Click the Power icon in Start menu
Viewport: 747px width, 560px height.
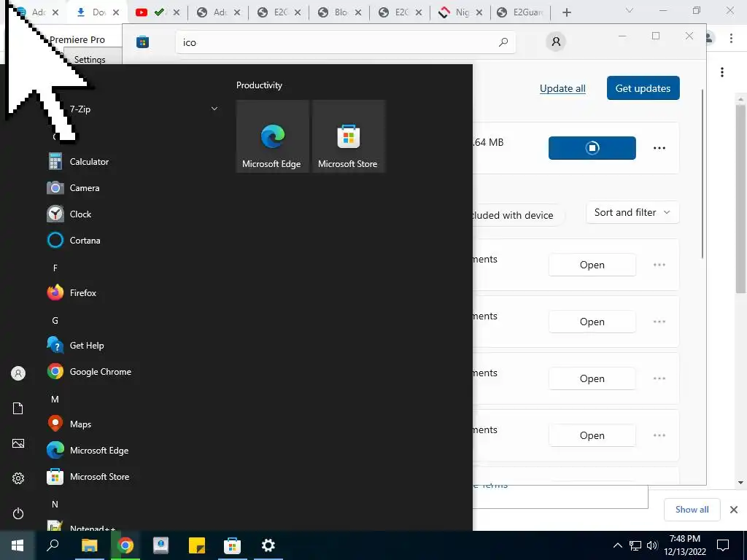point(18,513)
